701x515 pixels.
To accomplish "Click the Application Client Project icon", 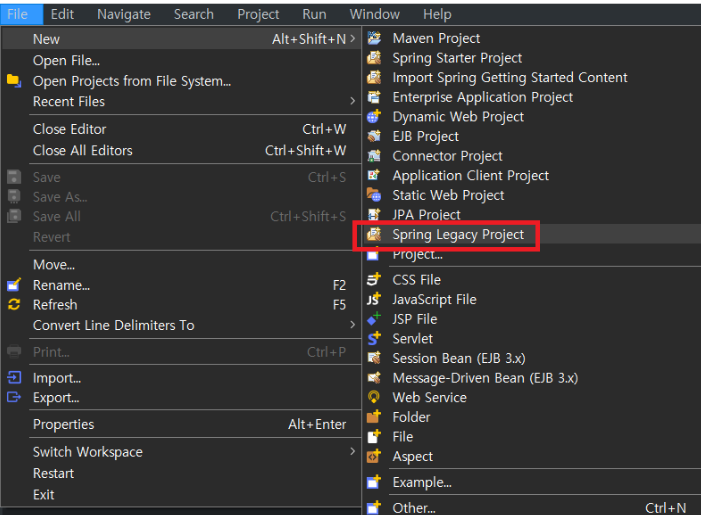I will pos(374,175).
